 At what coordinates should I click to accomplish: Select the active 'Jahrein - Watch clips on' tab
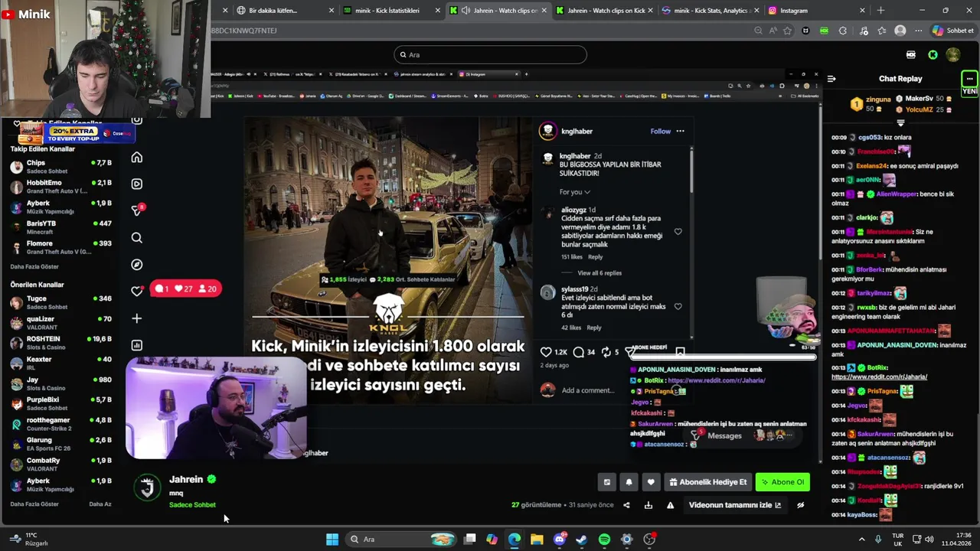498,11
